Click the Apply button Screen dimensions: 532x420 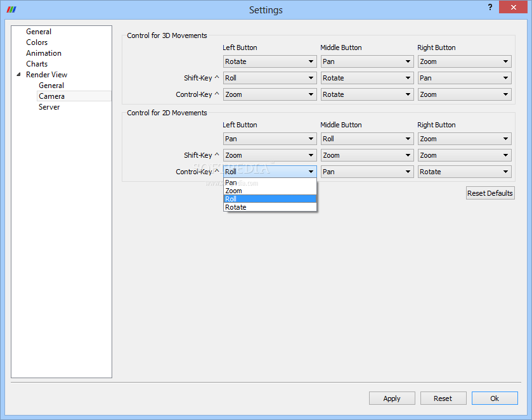click(392, 398)
